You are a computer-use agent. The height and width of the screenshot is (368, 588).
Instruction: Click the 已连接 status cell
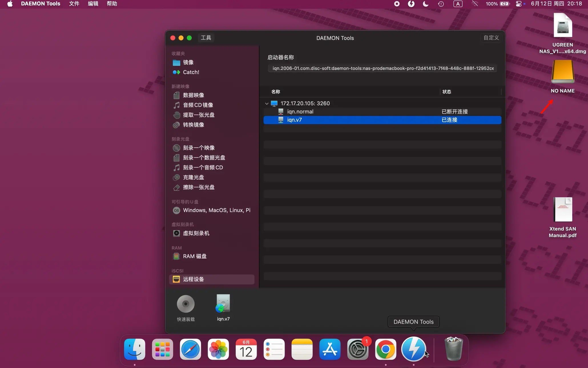[450, 120]
